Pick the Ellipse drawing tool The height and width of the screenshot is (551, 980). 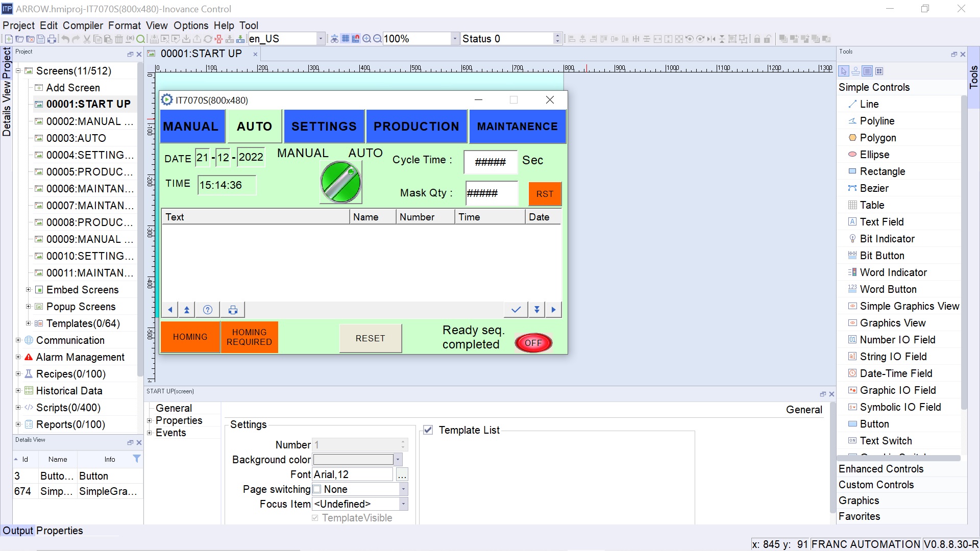coord(874,155)
